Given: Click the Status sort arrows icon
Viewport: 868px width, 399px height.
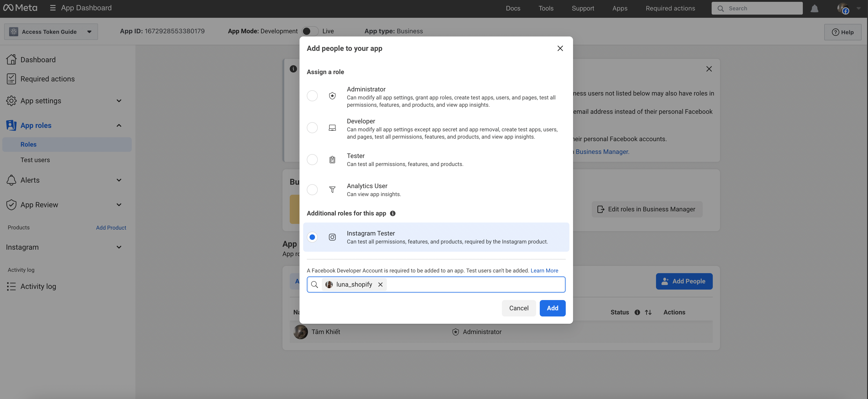Looking at the screenshot, I should click(648, 312).
